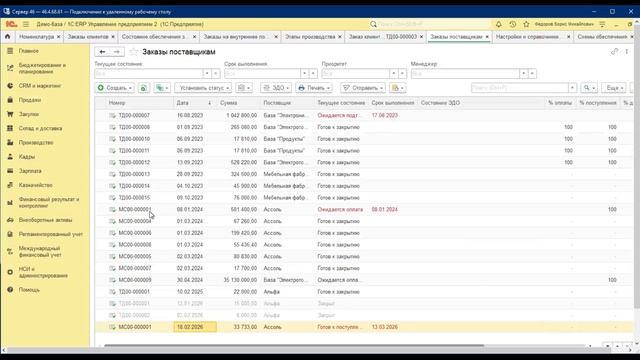Expand the Срок выполнения filter dropdown
The image size is (640, 360).
click(x=304, y=73)
